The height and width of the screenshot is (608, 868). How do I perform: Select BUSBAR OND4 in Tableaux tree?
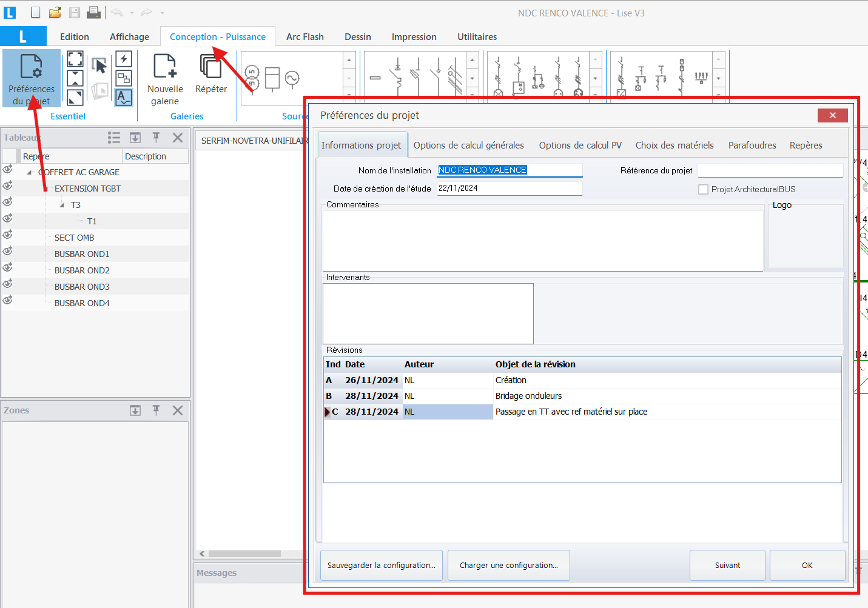(x=82, y=303)
